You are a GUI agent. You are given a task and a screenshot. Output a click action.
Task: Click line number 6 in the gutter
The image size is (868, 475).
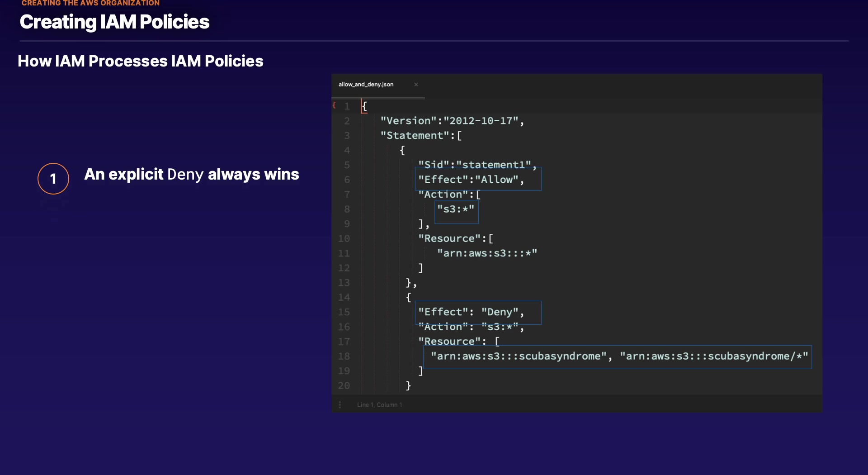tap(347, 180)
